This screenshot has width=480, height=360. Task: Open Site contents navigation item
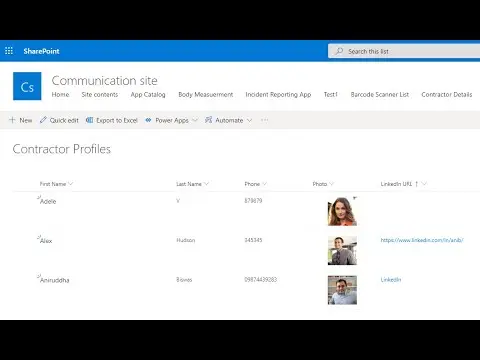100,94
